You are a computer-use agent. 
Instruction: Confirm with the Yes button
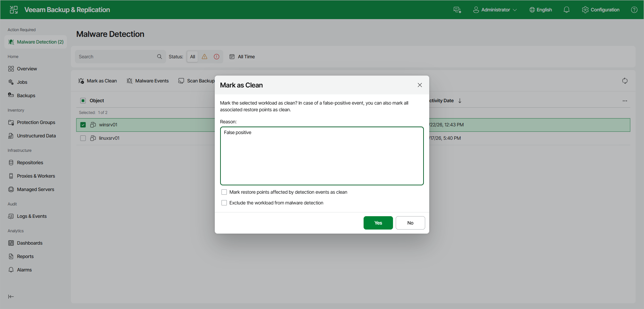tap(378, 223)
